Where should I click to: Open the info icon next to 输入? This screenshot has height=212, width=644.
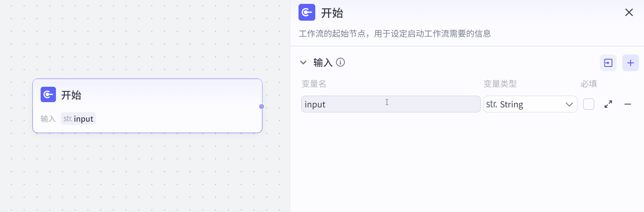(341, 62)
